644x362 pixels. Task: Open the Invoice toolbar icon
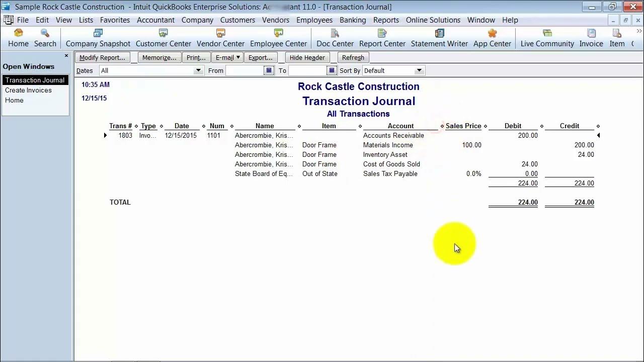(x=591, y=38)
